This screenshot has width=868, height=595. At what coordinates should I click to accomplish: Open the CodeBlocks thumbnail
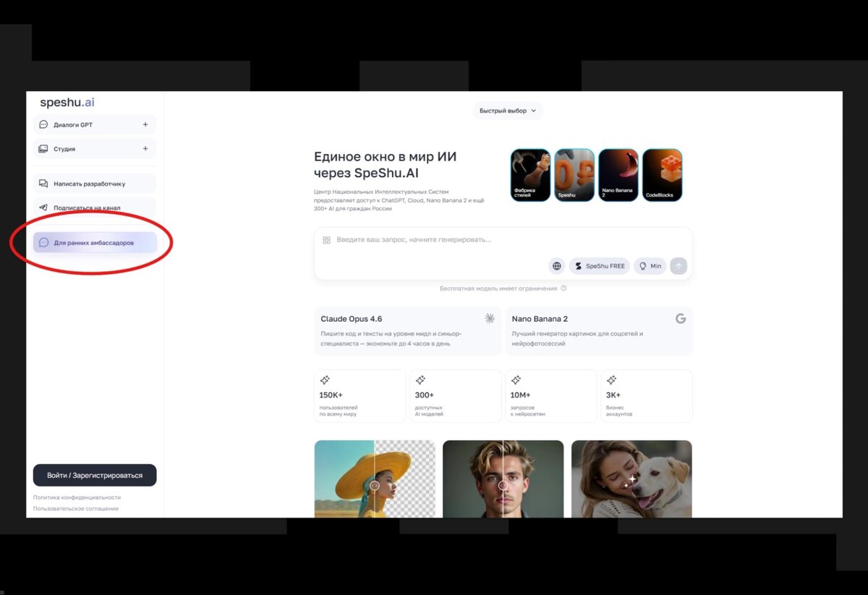(663, 175)
